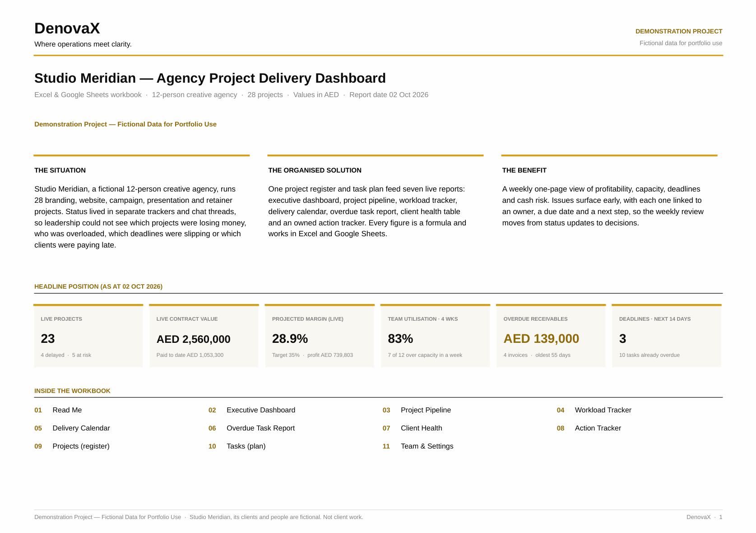Click the team utilisation value 83%
Image resolution: width=756 pixels, height=533 pixels.
pyautogui.click(x=400, y=339)
